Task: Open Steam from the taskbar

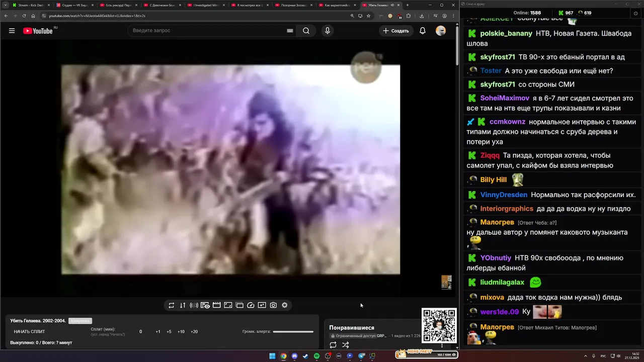Action: (305, 356)
